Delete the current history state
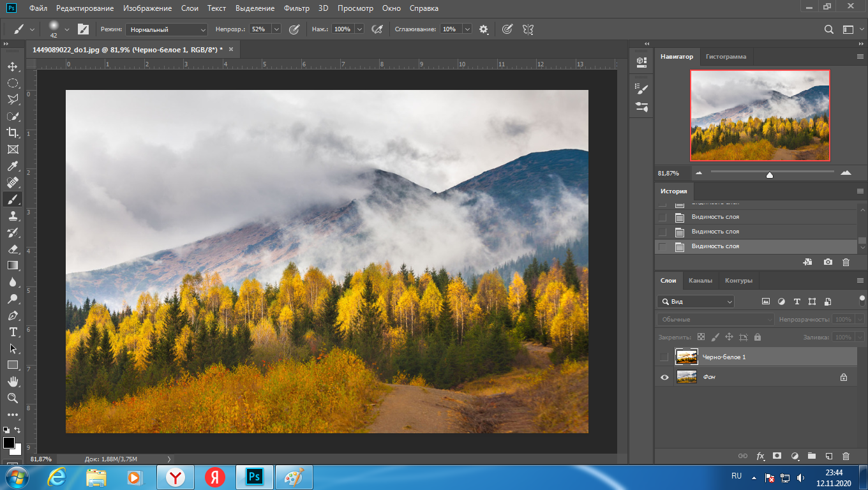The width and height of the screenshot is (868, 490). click(x=846, y=262)
